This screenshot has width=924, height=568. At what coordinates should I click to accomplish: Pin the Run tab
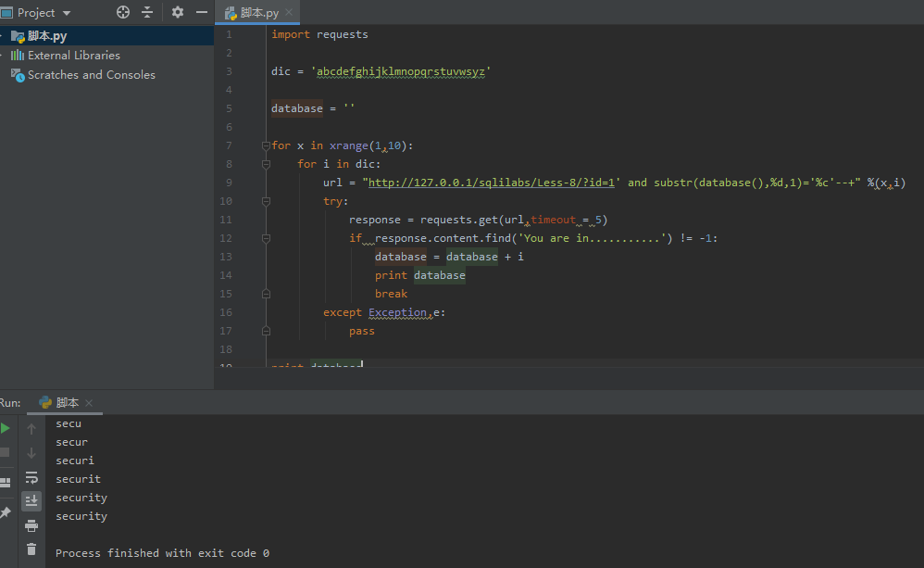point(6,512)
